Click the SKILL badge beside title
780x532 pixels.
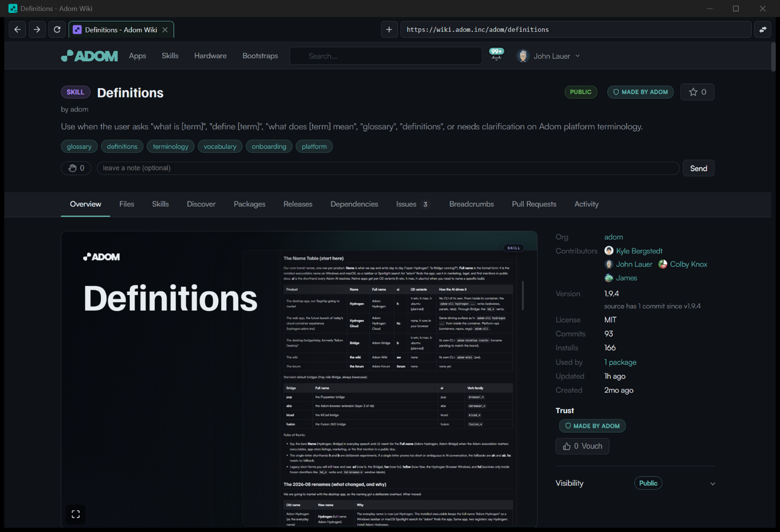point(75,92)
